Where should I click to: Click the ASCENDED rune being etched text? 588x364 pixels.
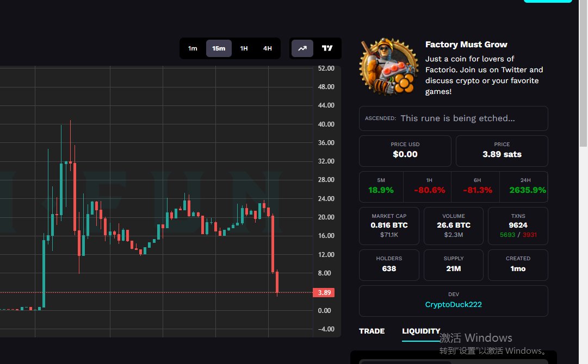coord(457,118)
